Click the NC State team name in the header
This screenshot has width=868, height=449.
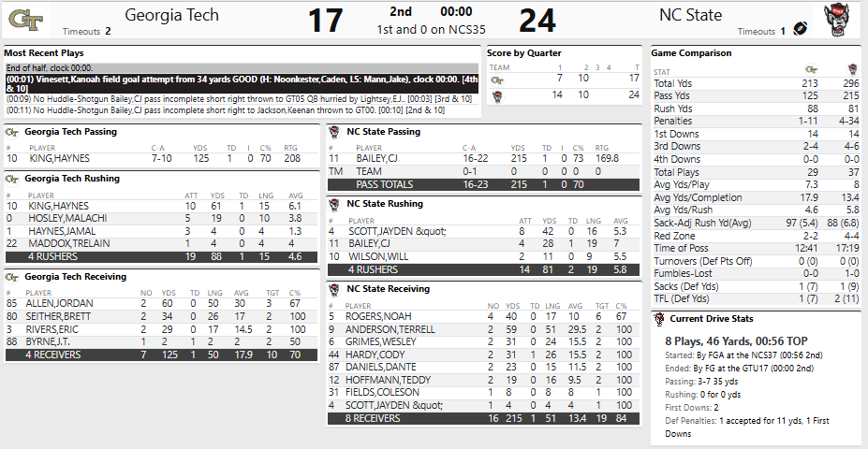690,15
